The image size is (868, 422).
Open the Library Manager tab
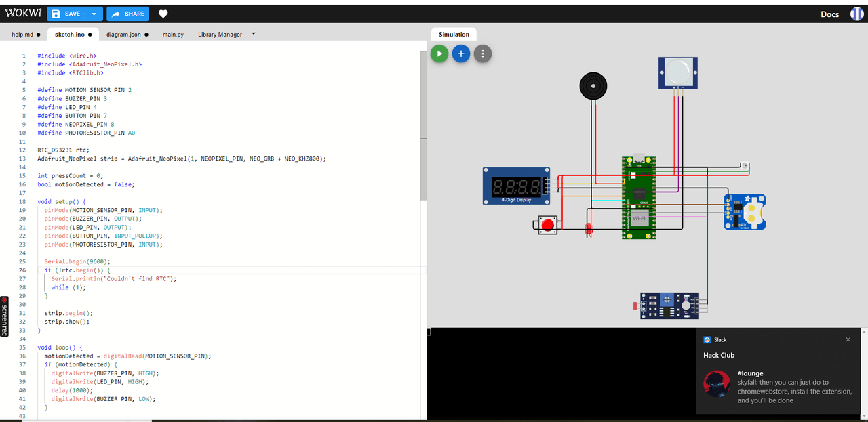tap(220, 34)
